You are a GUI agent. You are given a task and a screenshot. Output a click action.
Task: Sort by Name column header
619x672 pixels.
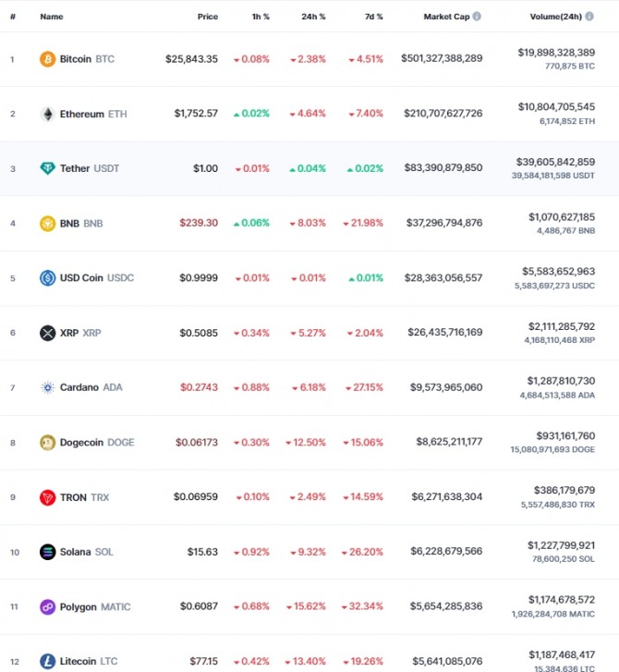coord(52,17)
